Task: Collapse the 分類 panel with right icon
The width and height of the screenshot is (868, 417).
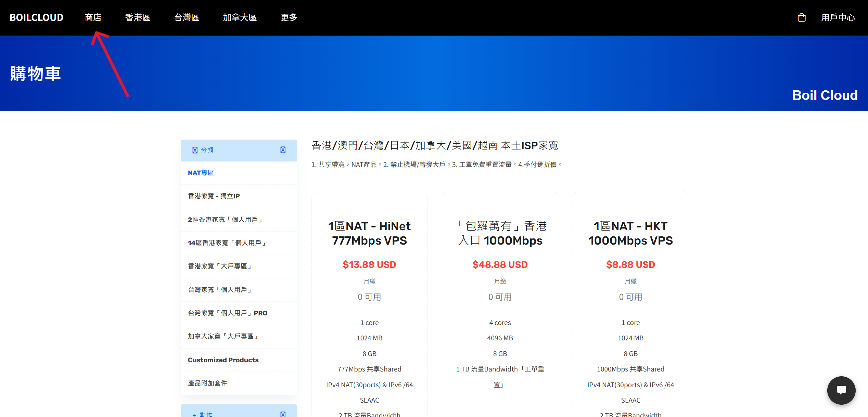Action: [283, 150]
